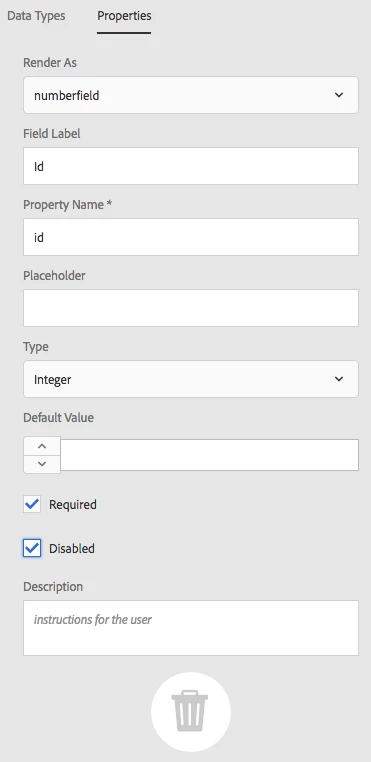Open the numberfield Render As dropdown
The image size is (371, 762).
click(x=191, y=95)
